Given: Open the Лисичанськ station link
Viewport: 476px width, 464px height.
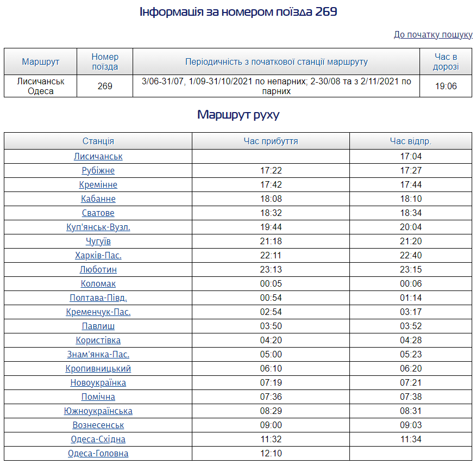Looking at the screenshot, I should 98,157.
